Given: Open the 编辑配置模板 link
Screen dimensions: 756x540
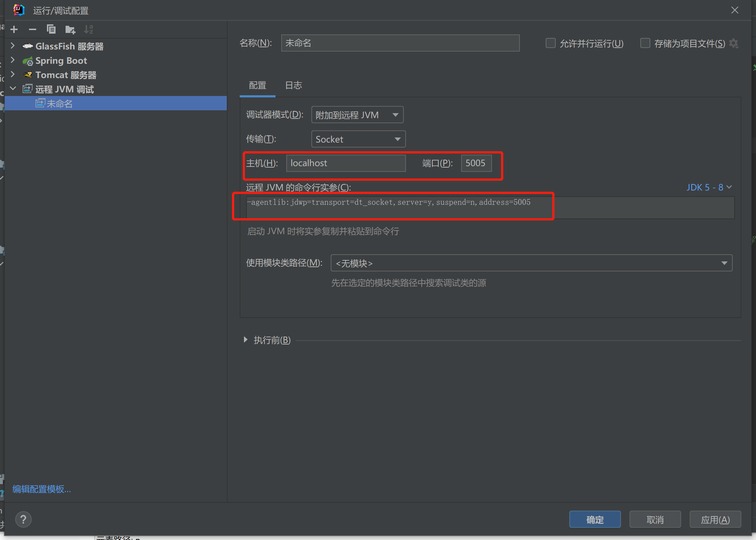Looking at the screenshot, I should pyautogui.click(x=42, y=489).
